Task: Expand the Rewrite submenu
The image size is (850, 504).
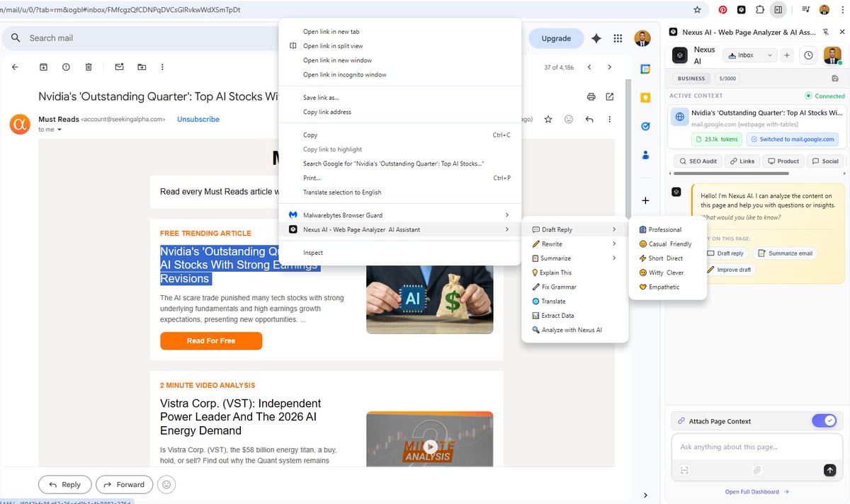Action: point(574,244)
